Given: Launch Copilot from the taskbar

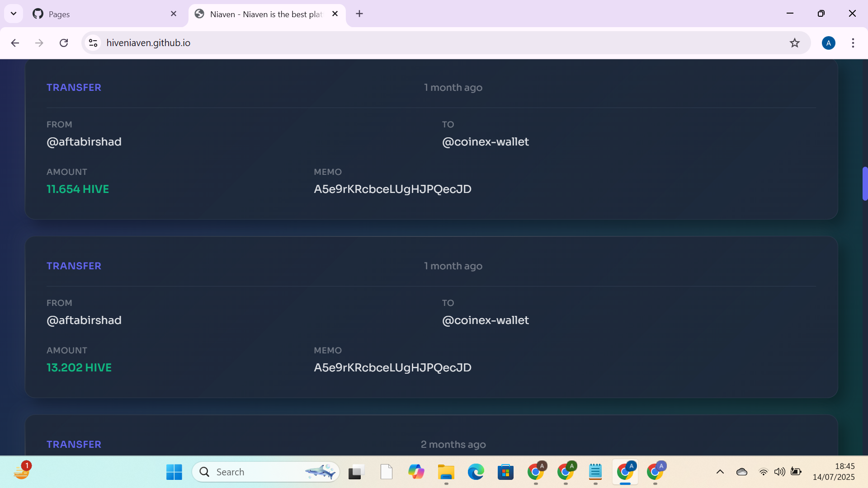Looking at the screenshot, I should tap(416, 472).
